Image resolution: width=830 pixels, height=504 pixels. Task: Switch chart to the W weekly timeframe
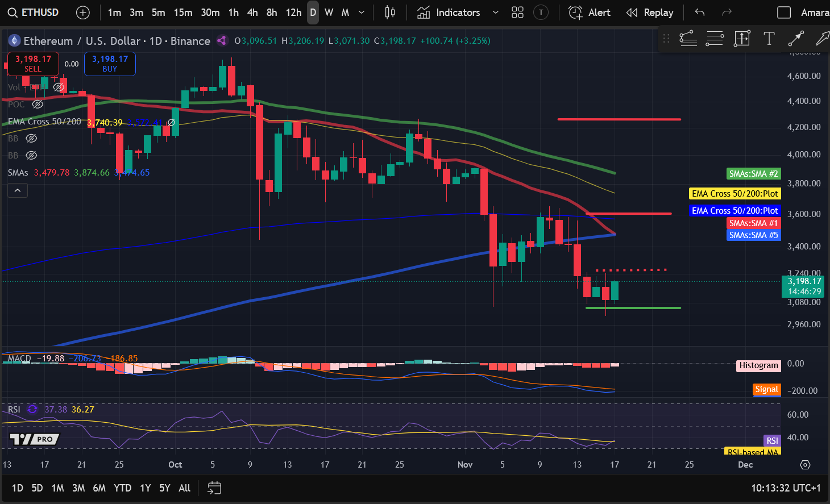(x=329, y=13)
